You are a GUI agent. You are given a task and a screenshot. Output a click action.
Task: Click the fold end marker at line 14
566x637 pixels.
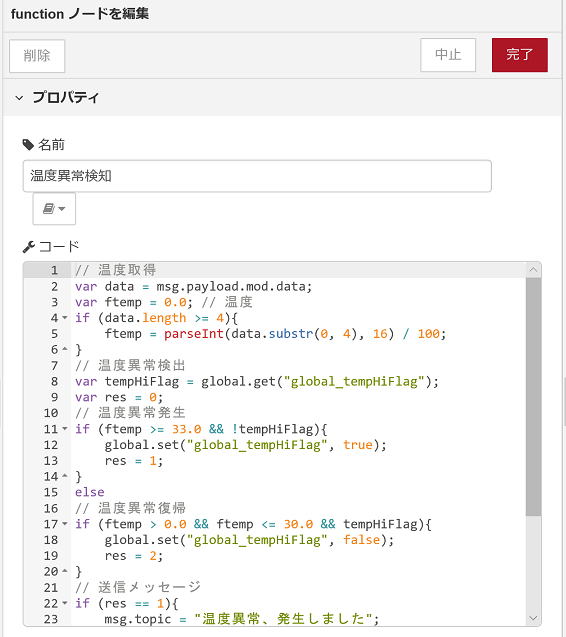tap(65, 476)
